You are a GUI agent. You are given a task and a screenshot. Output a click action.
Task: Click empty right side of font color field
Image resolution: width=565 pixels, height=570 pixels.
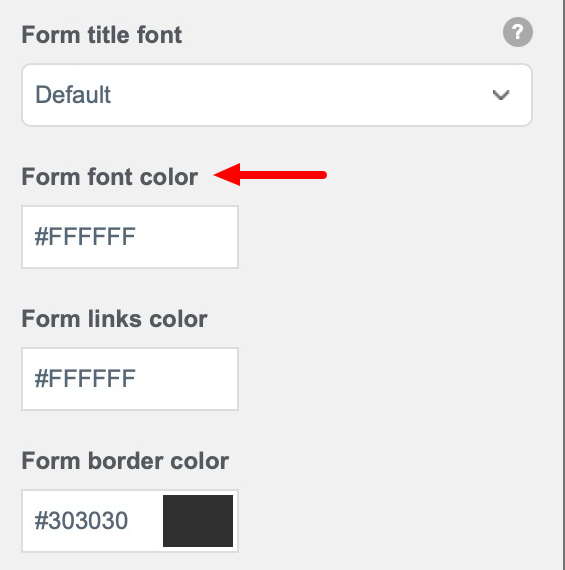click(187, 237)
